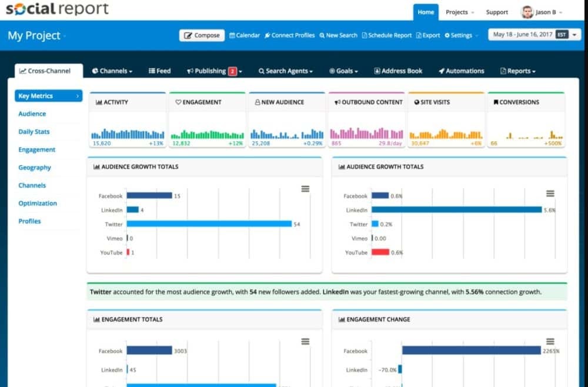Start a New Search

[338, 35]
